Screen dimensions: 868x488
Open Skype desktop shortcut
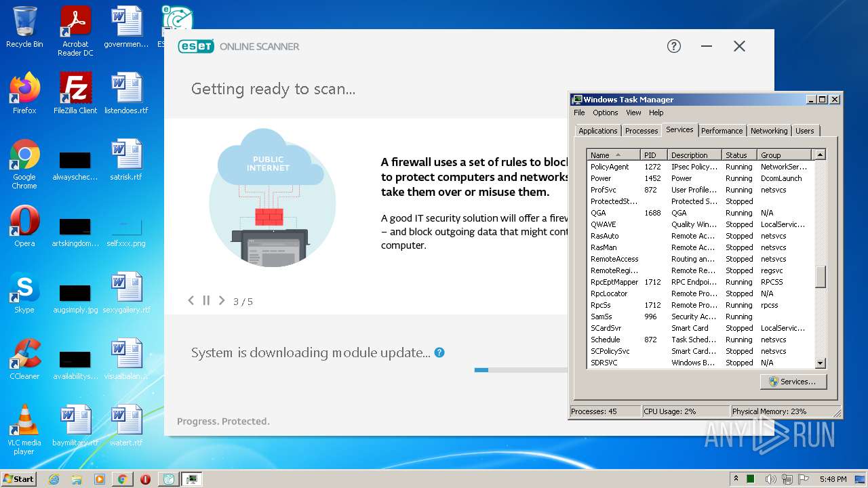coord(24,293)
